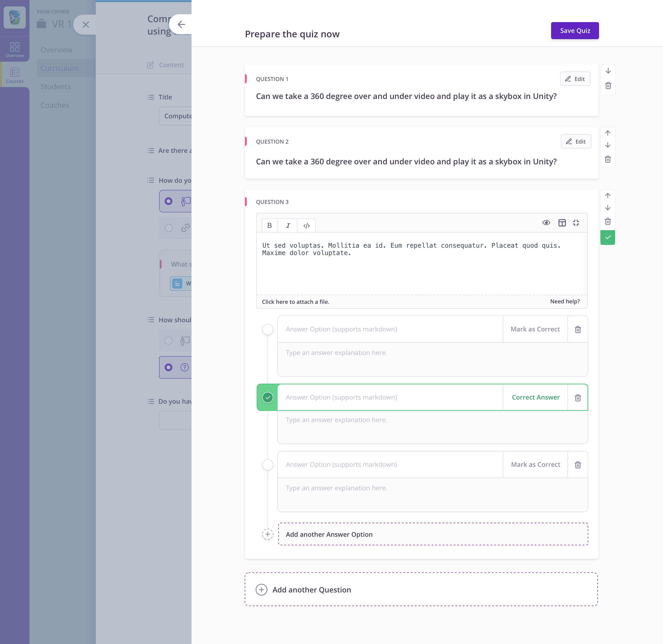Viewport: 663px width, 644px height.
Task: Delete Question 1 using trash icon
Action: tap(608, 86)
